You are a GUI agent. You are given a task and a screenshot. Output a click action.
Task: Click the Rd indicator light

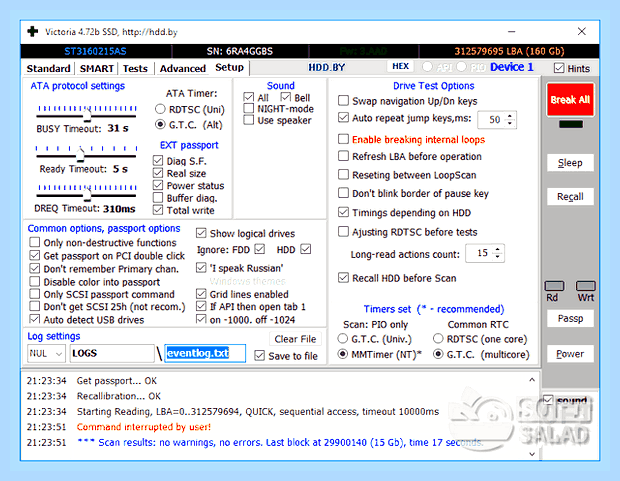554,286
